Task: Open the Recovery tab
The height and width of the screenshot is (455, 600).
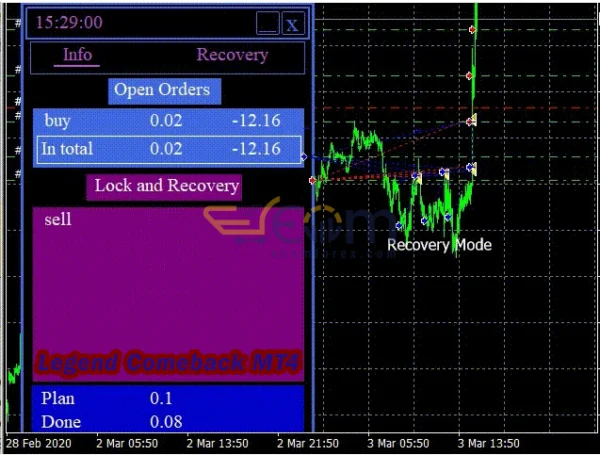Action: (x=232, y=55)
